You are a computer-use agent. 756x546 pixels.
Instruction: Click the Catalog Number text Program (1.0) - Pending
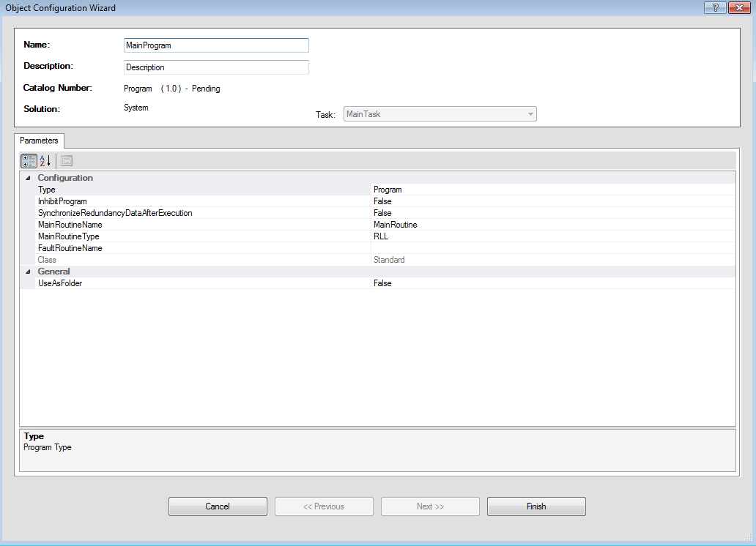pos(171,89)
